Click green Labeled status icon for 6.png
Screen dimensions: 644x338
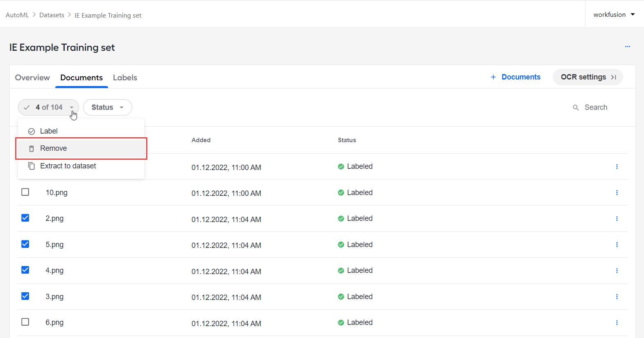(341, 323)
